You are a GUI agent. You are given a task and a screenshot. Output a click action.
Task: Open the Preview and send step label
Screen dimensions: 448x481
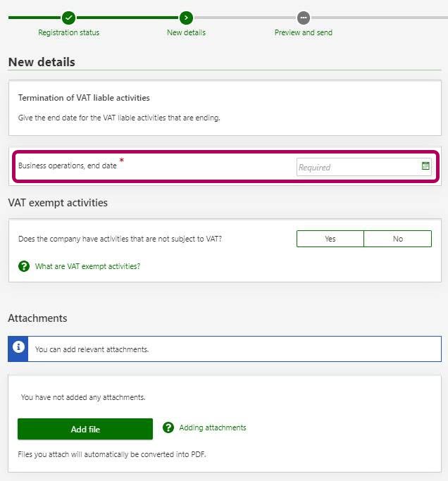point(303,32)
